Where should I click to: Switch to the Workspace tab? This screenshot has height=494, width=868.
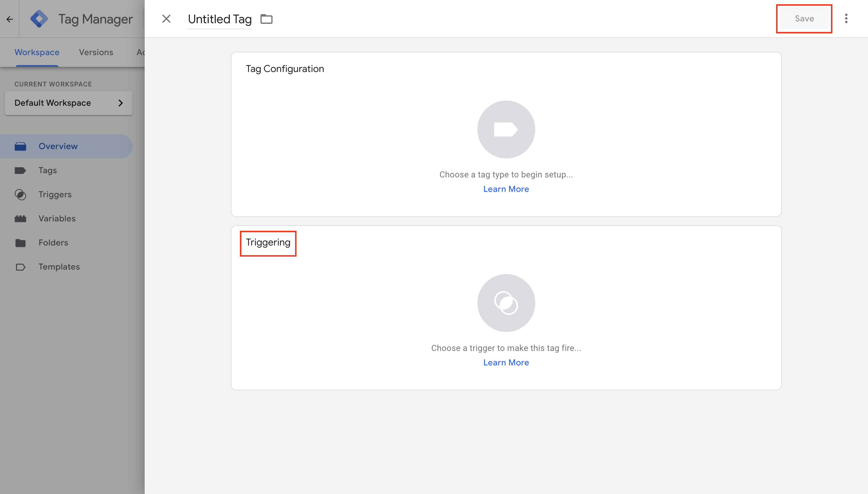[37, 52]
